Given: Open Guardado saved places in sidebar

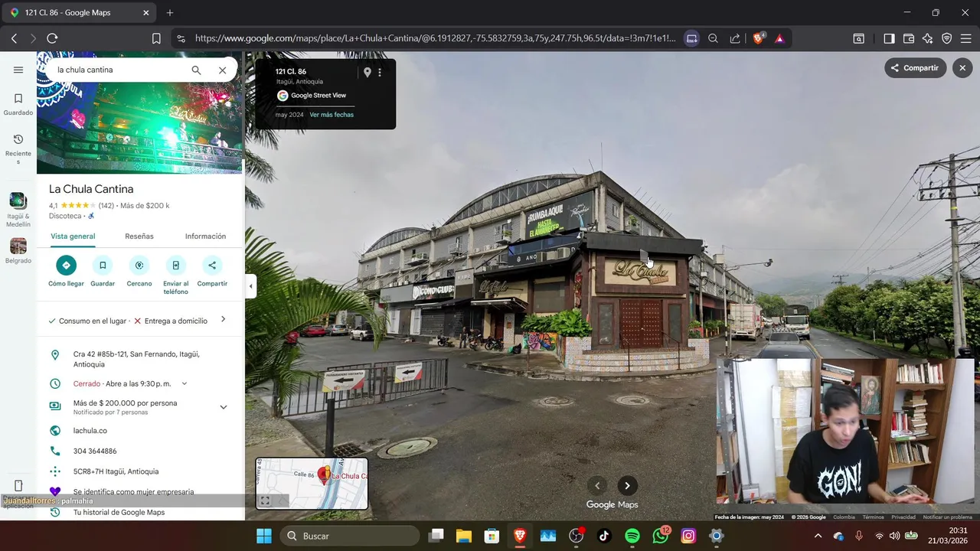Looking at the screenshot, I should 18,104.
